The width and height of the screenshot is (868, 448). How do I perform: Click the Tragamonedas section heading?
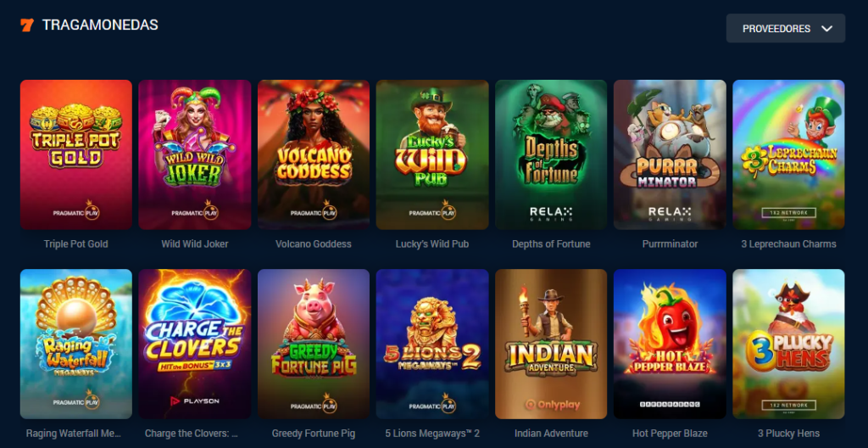click(100, 25)
